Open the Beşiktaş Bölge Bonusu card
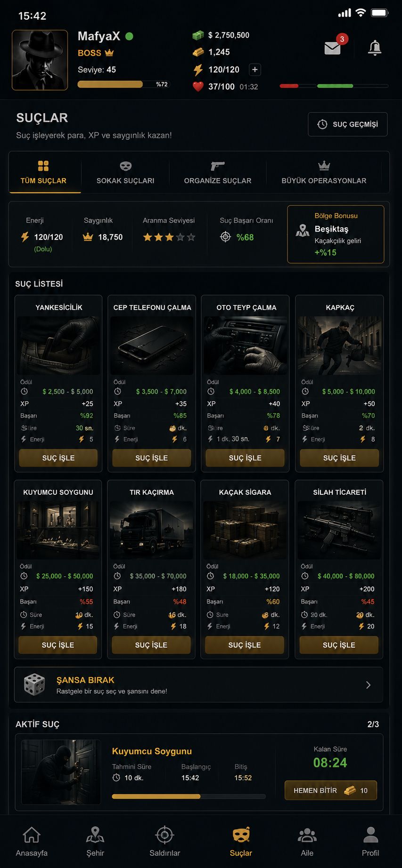Image resolution: width=402 pixels, height=868 pixels. (336, 234)
